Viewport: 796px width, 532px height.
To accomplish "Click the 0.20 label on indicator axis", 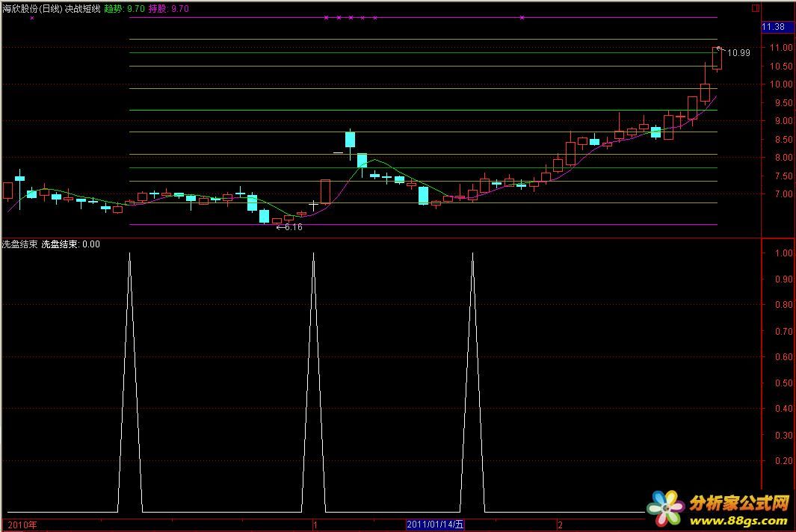I will (x=784, y=460).
